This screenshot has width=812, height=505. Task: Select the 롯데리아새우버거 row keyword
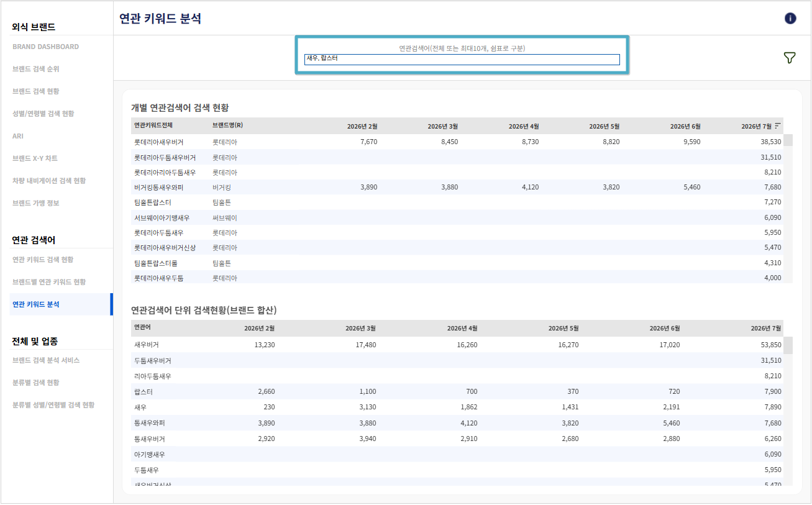point(158,142)
